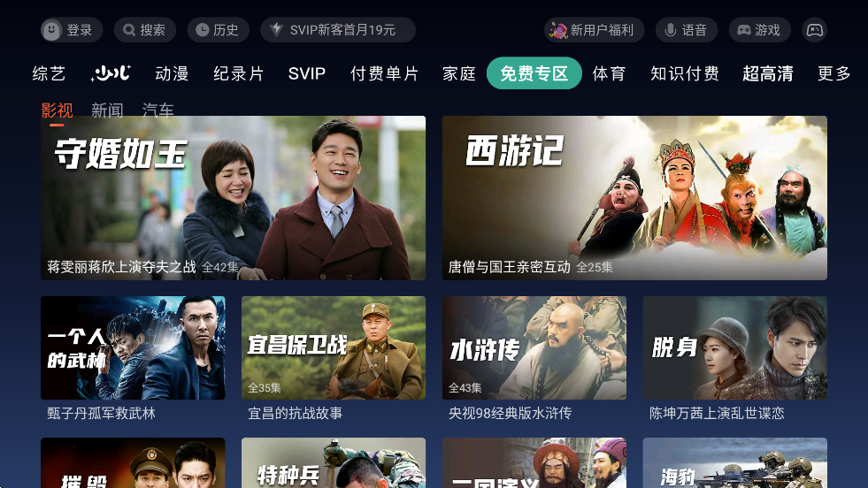Open the 纪录片 channel tab
Image resolution: width=868 pixels, height=488 pixels.
point(239,73)
